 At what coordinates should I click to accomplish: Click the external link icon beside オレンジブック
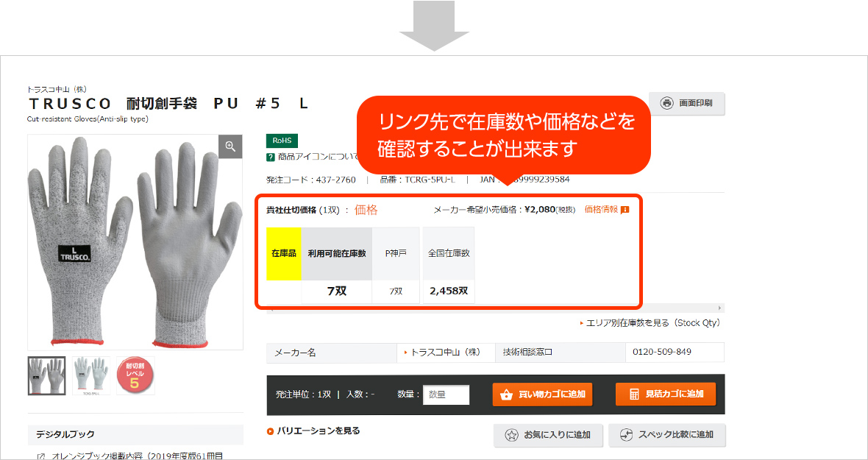pos(41,456)
